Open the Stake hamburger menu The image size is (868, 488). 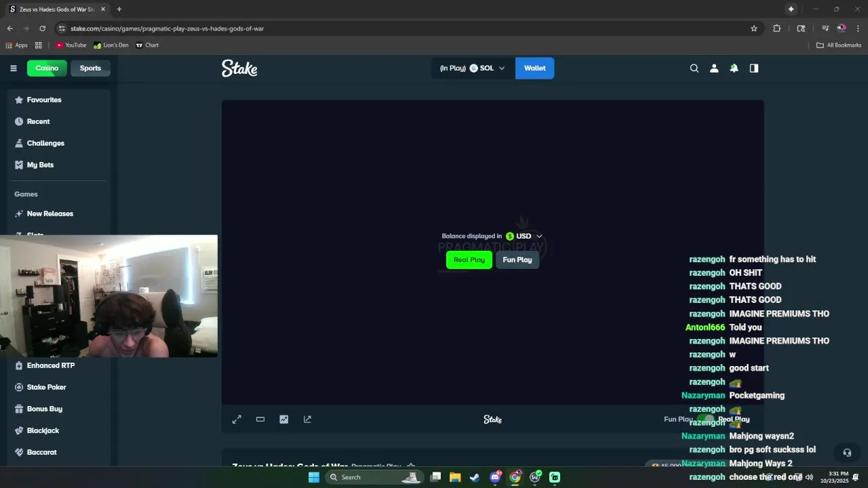pos(13,68)
